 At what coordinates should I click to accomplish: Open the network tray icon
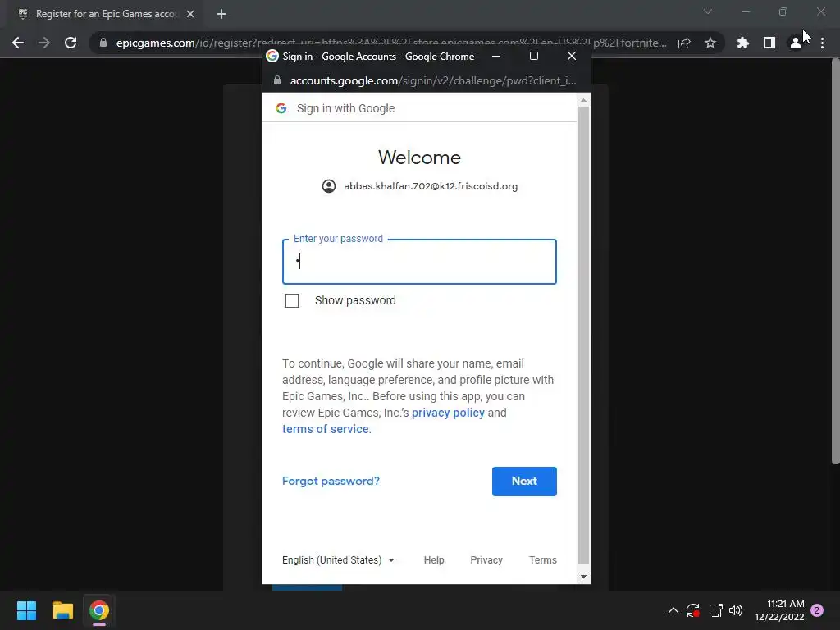(x=715, y=610)
